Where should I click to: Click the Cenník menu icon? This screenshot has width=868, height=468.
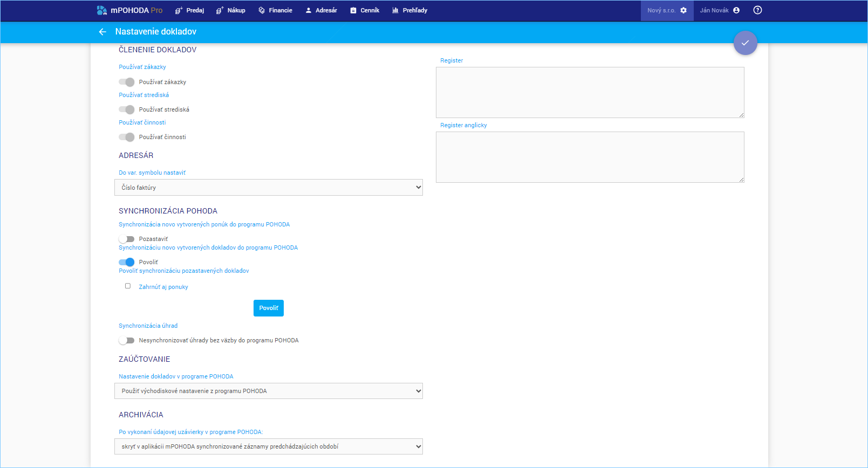353,10
